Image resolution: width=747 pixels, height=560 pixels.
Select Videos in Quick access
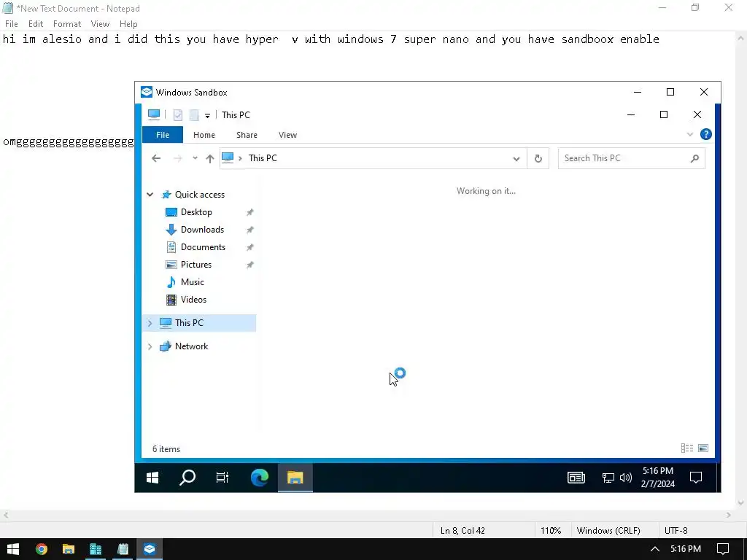[193, 300]
